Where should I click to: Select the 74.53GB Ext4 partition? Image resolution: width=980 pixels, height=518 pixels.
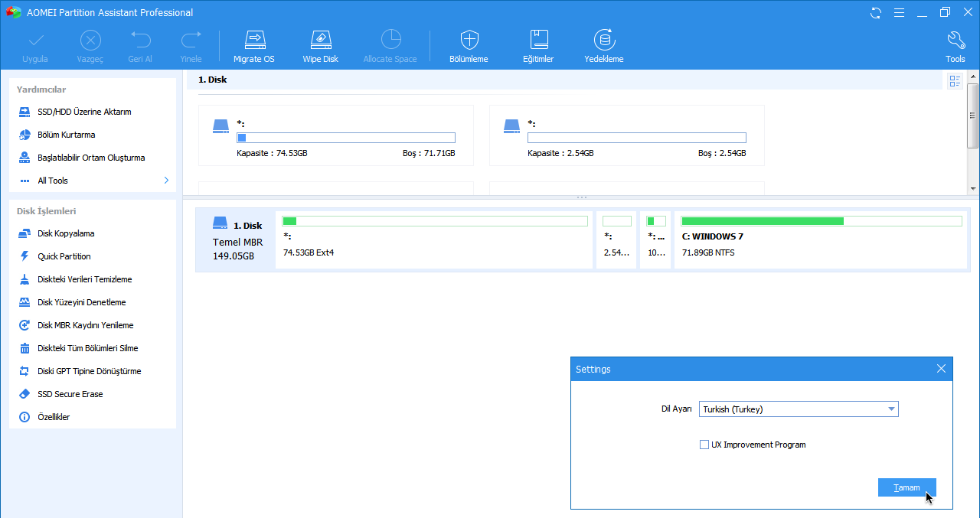point(435,239)
